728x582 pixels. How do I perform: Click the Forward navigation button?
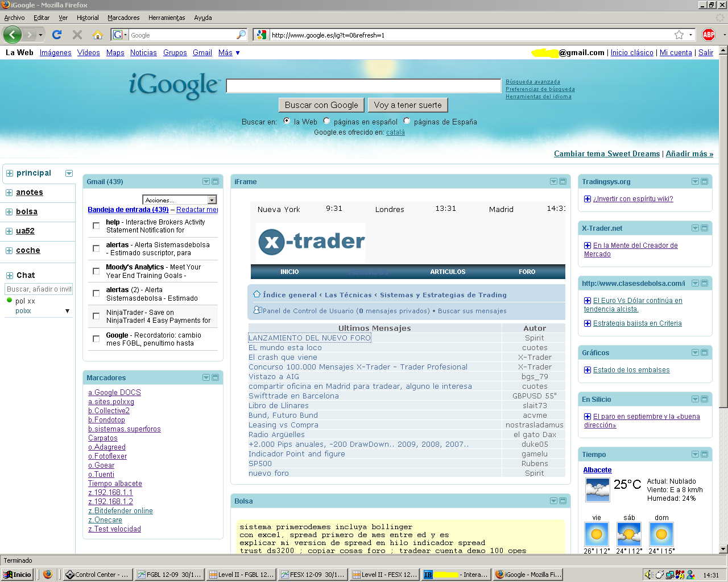(31, 35)
